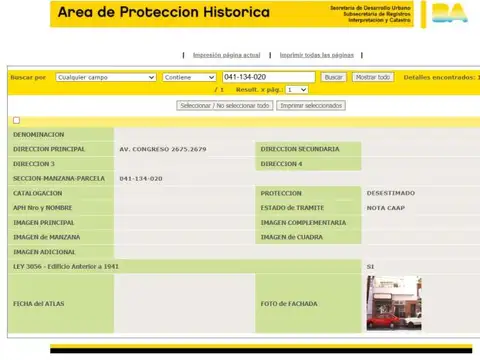The width and height of the screenshot is (480, 360).
Task: Open 'Impresión página actual' link
Action: click(x=226, y=55)
